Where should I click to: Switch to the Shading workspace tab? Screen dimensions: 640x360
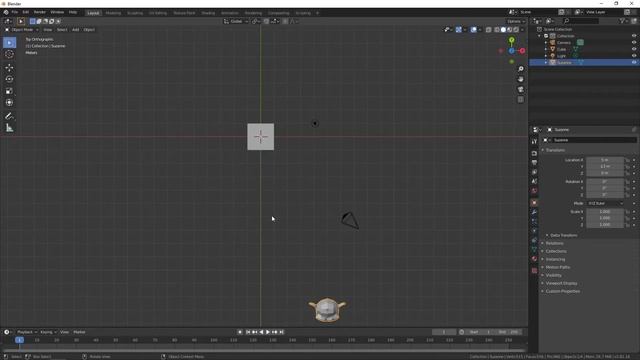coord(208,13)
